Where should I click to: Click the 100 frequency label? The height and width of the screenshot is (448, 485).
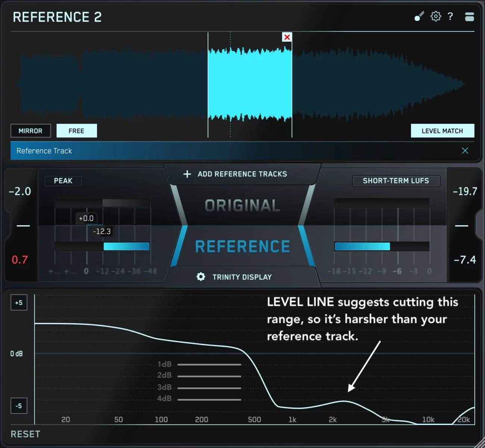tap(161, 420)
